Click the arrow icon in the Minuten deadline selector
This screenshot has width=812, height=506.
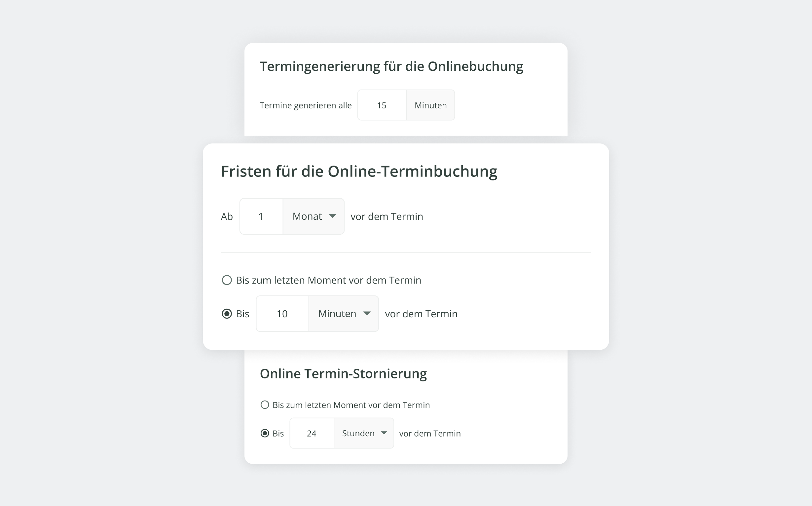pos(367,314)
